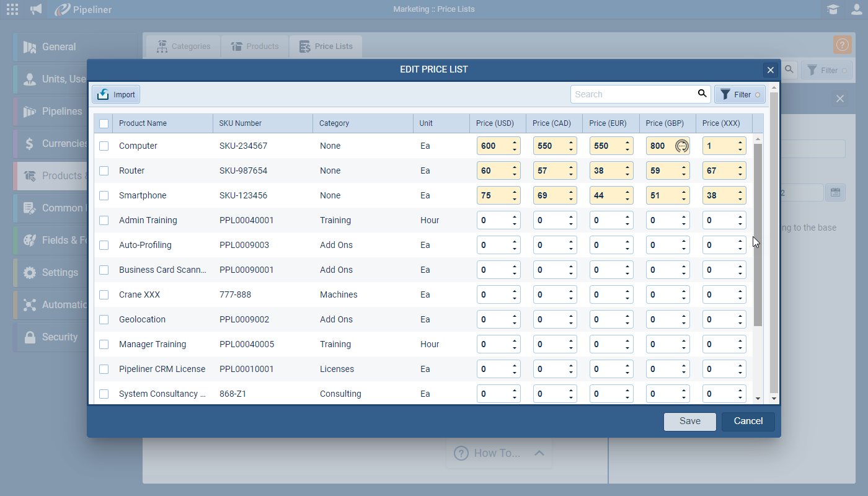This screenshot has height=496, width=868.
Task: Click the Cancel button
Action: click(x=748, y=421)
